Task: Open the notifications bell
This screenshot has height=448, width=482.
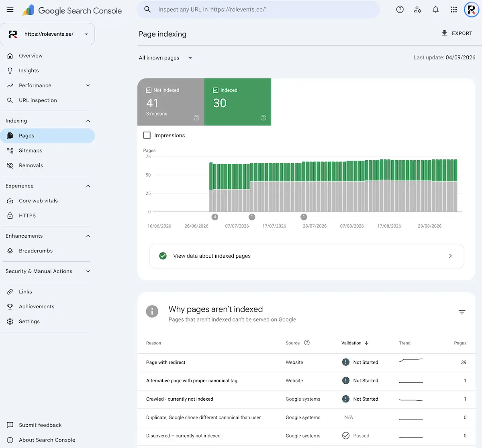Action: (435, 10)
